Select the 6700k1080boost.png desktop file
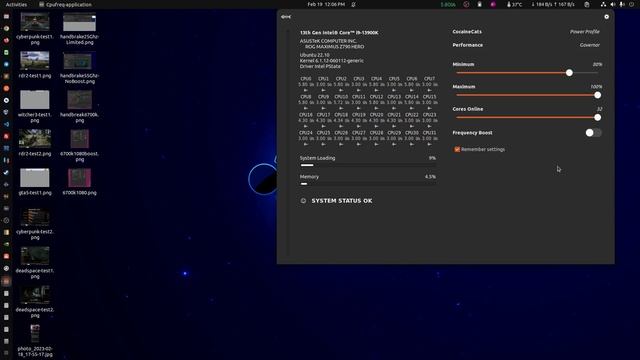This screenshot has height=360, width=640. click(80, 145)
